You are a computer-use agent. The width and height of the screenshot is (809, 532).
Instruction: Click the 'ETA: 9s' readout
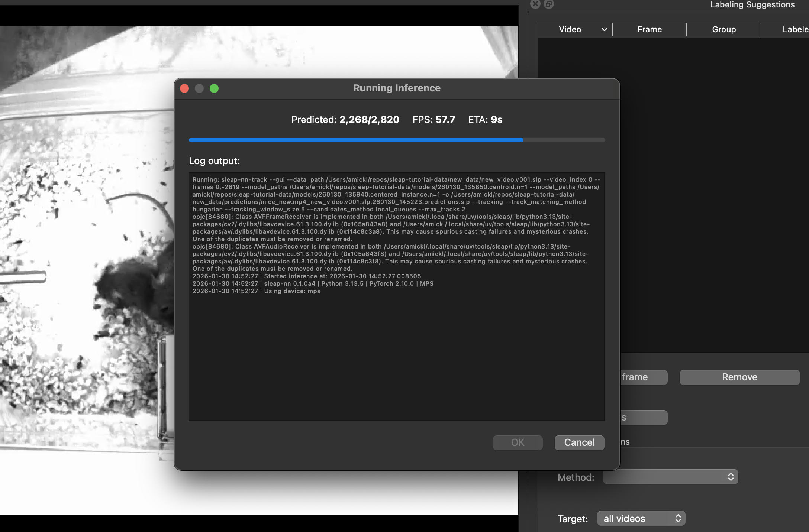pyautogui.click(x=485, y=120)
